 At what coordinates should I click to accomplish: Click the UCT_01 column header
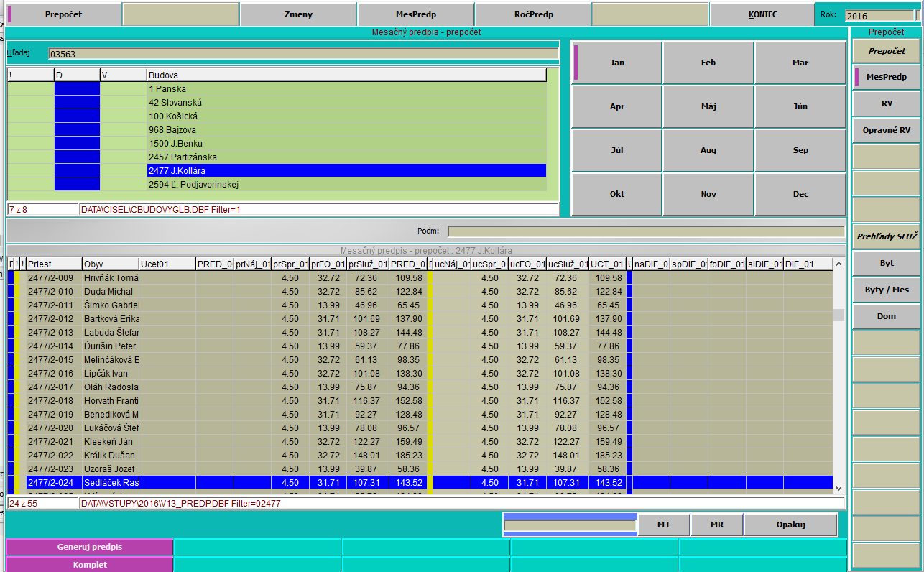(607, 264)
